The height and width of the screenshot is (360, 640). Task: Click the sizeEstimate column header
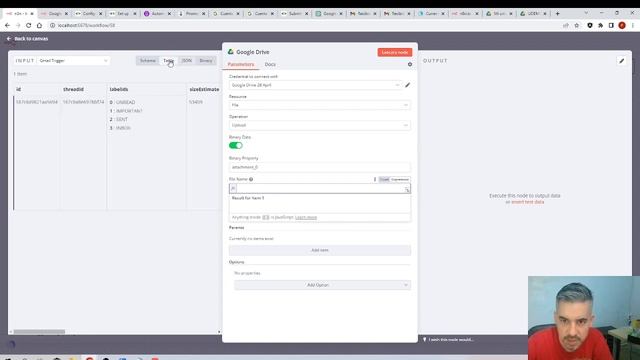point(204,89)
